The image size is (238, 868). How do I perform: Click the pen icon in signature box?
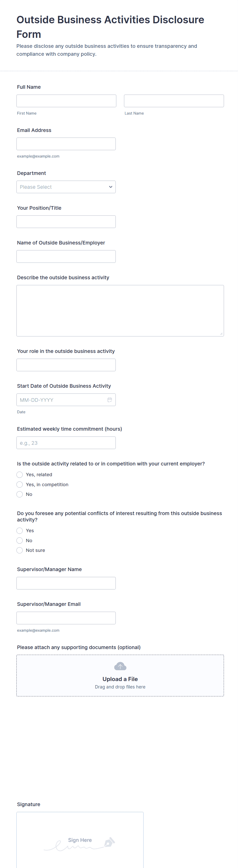(x=109, y=842)
